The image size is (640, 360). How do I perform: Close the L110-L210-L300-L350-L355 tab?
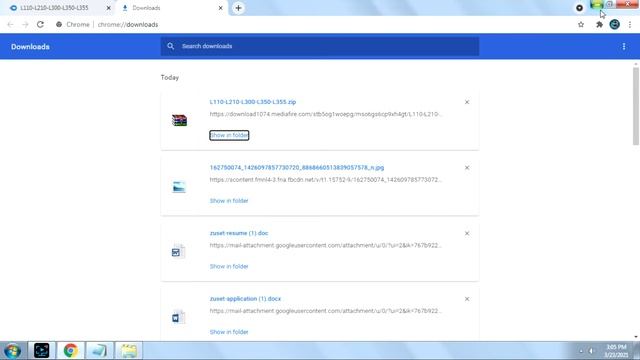(x=109, y=8)
